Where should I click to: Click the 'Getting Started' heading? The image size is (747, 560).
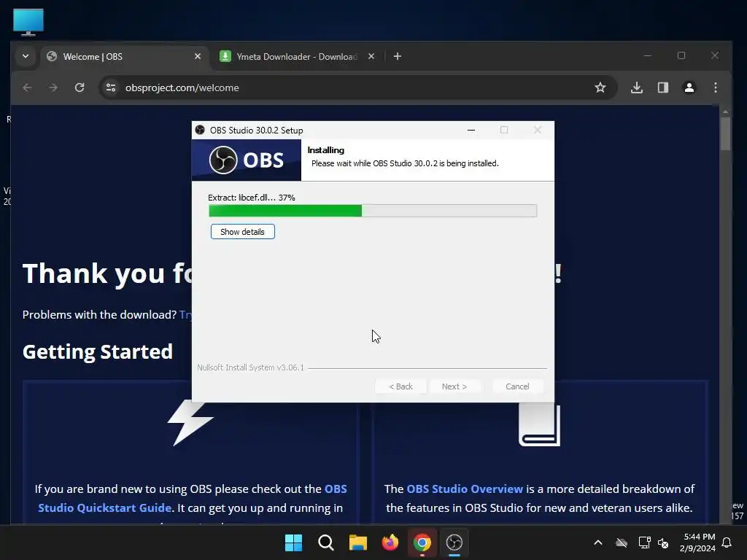click(98, 352)
